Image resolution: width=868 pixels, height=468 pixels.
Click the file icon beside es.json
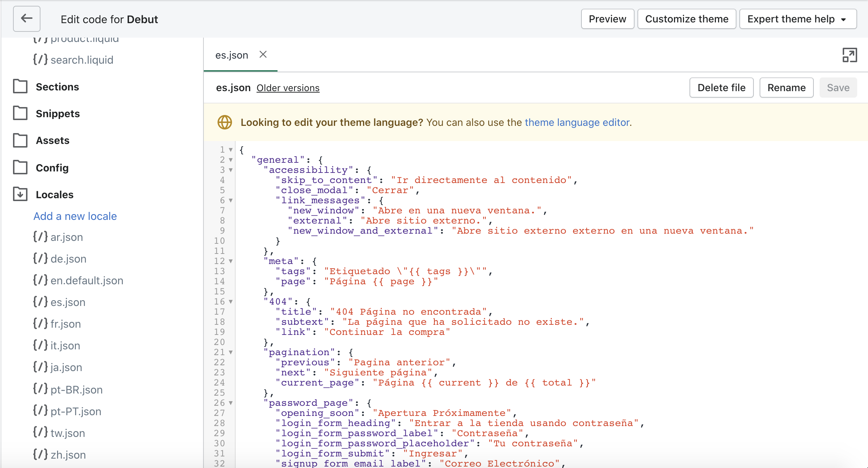[40, 302]
